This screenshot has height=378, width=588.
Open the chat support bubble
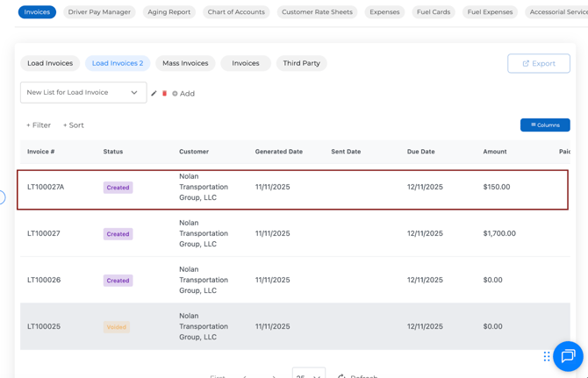tap(568, 355)
